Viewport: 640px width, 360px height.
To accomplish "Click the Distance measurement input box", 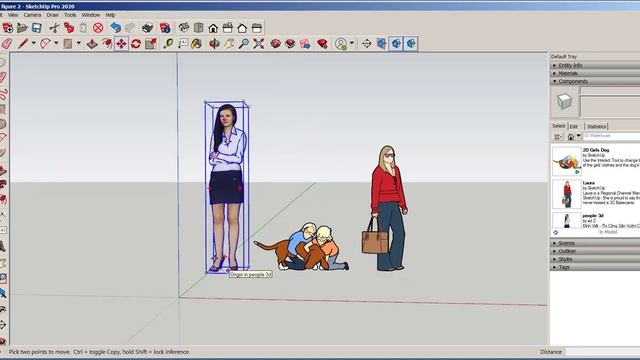I will pos(603,352).
